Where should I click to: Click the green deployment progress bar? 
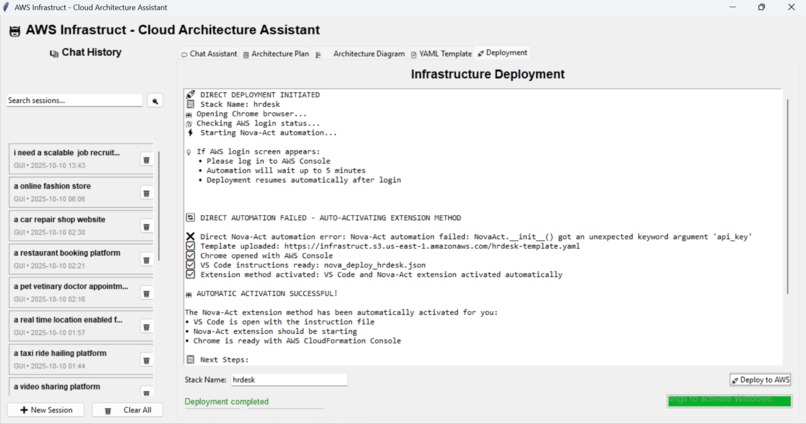point(729,401)
